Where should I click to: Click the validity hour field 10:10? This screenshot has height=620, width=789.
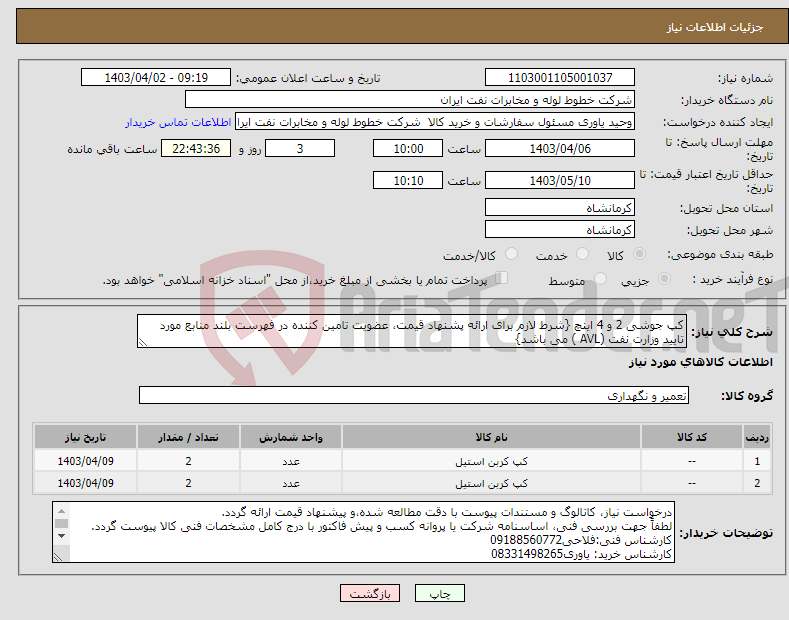click(x=408, y=180)
